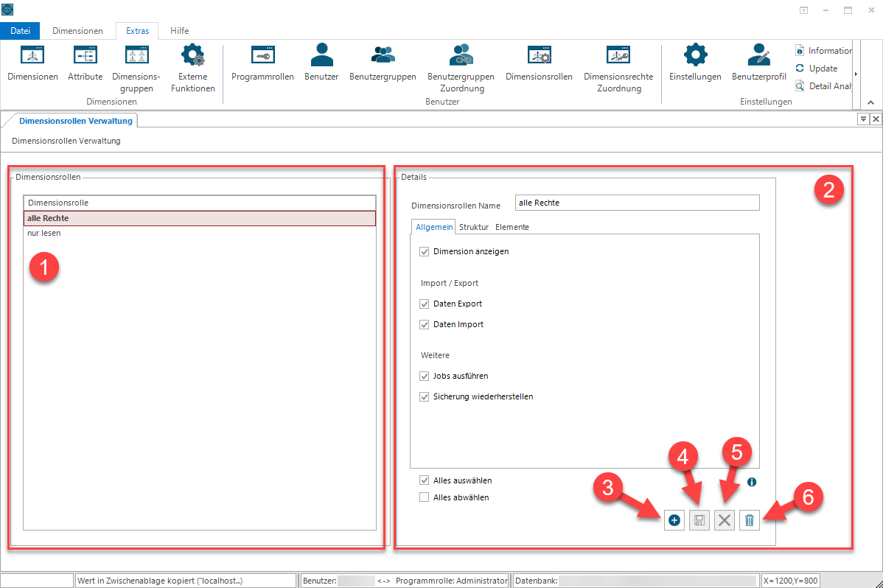Toggle Alles auswählen checkbox
The width and height of the screenshot is (883, 588).
(424, 480)
